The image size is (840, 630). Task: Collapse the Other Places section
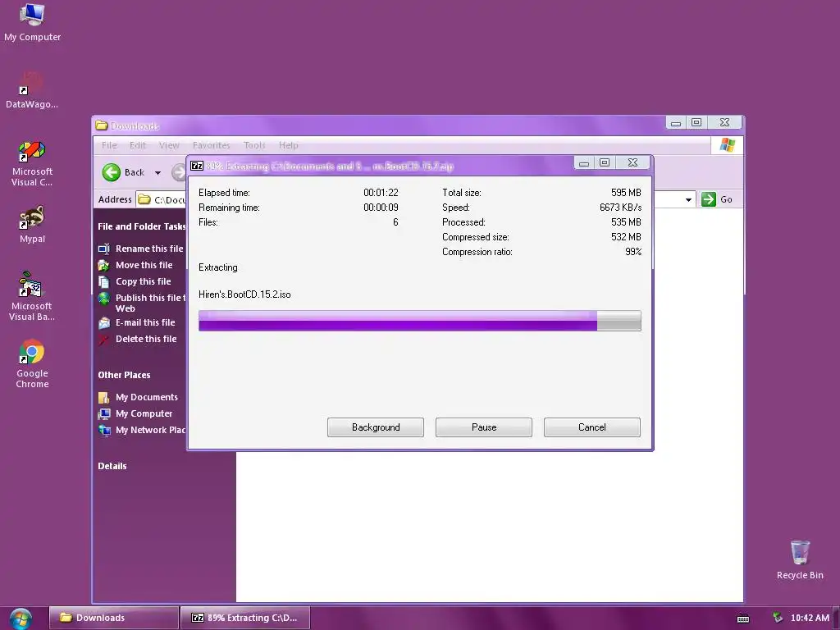click(x=124, y=375)
